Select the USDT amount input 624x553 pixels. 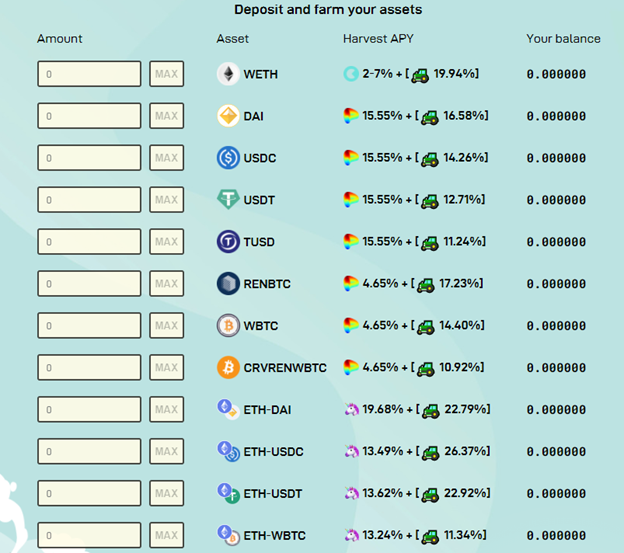point(89,199)
